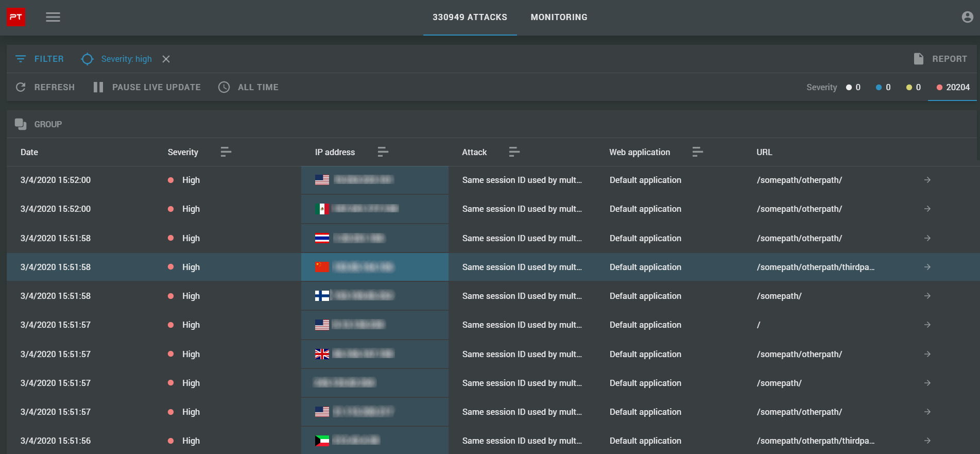Viewport: 980px width, 454px height.
Task: Open the hamburger navigation menu
Action: coord(53,17)
